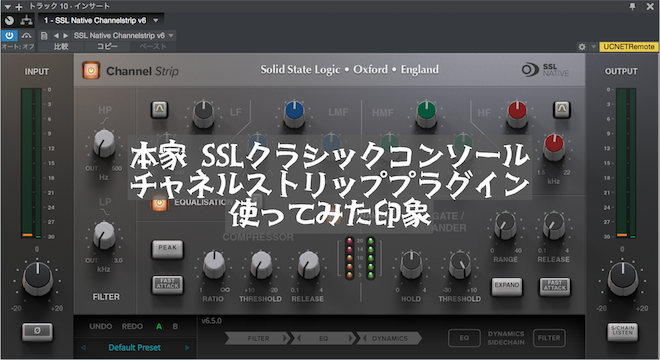Click the EQ arrow in processing order
Screen dimensions: 660x360
[x=323, y=338]
